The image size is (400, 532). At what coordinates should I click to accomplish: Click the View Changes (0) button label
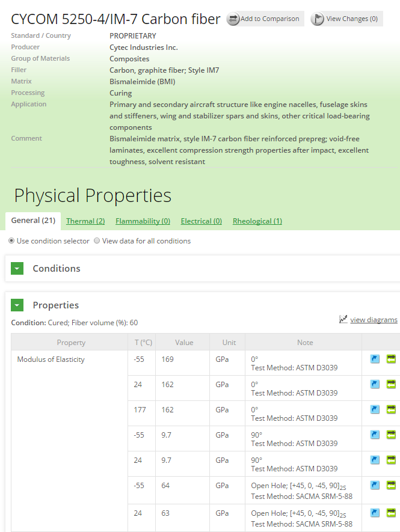(352, 19)
